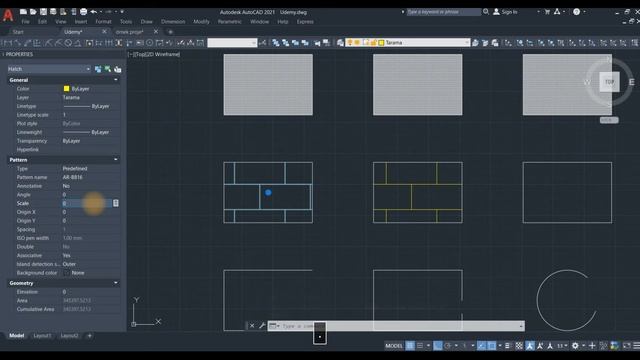This screenshot has height=360, width=640.
Task: Expand the command line history arrow
Action: click(521, 326)
